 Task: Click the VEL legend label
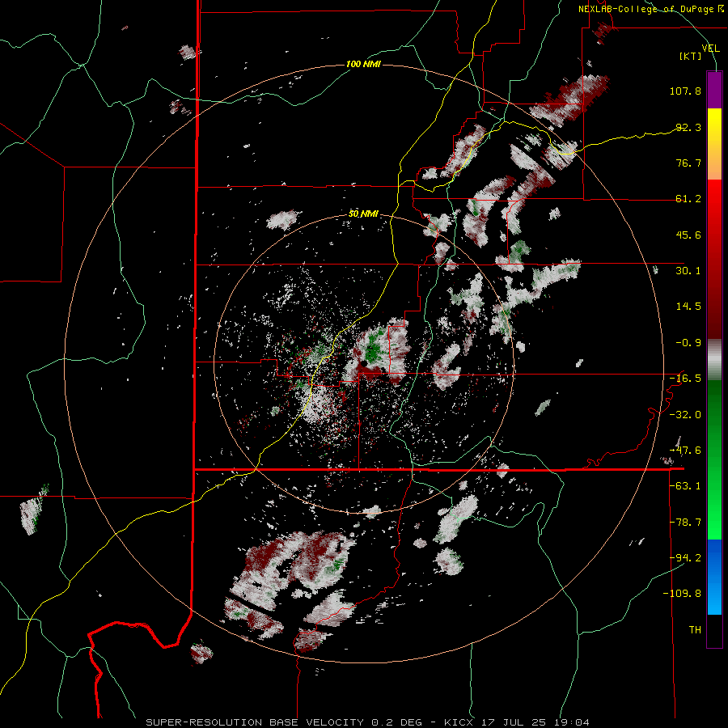coord(711,48)
